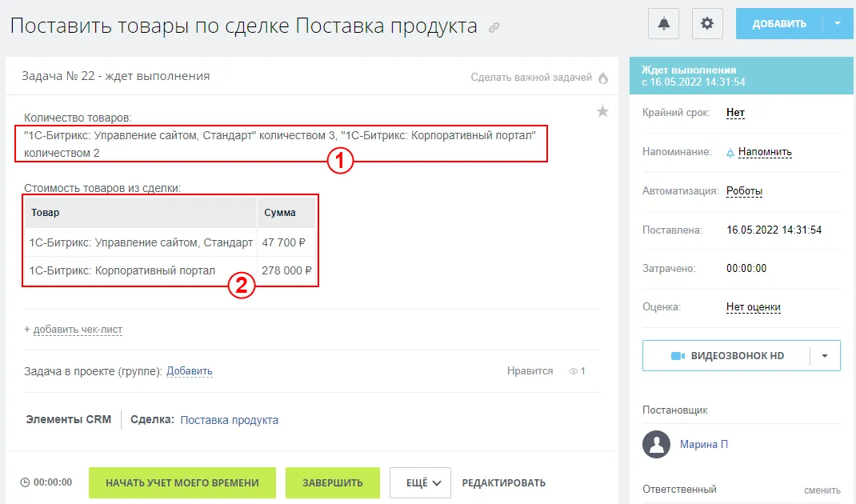
Task: Click the Задача № 22 header text
Action: tap(116, 77)
